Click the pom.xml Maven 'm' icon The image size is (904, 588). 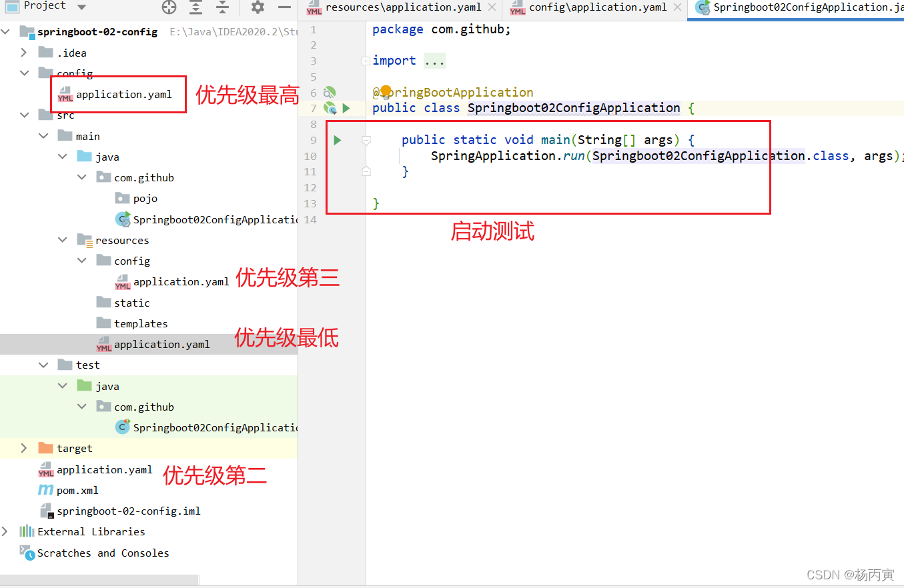(x=45, y=490)
